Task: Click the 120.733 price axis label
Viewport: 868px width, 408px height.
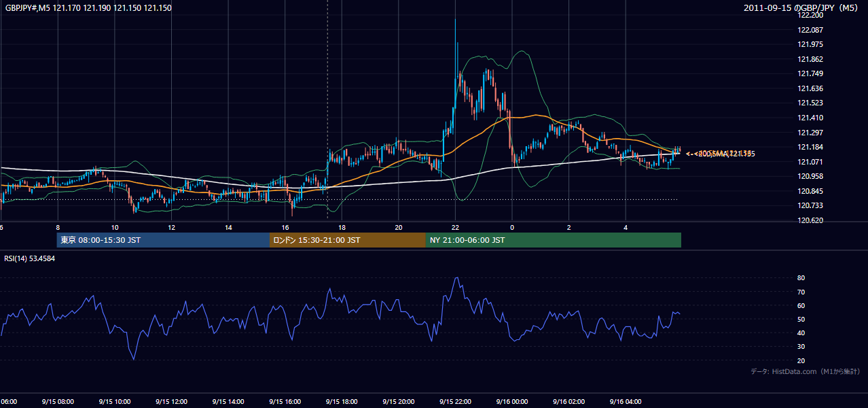Action: coord(809,205)
